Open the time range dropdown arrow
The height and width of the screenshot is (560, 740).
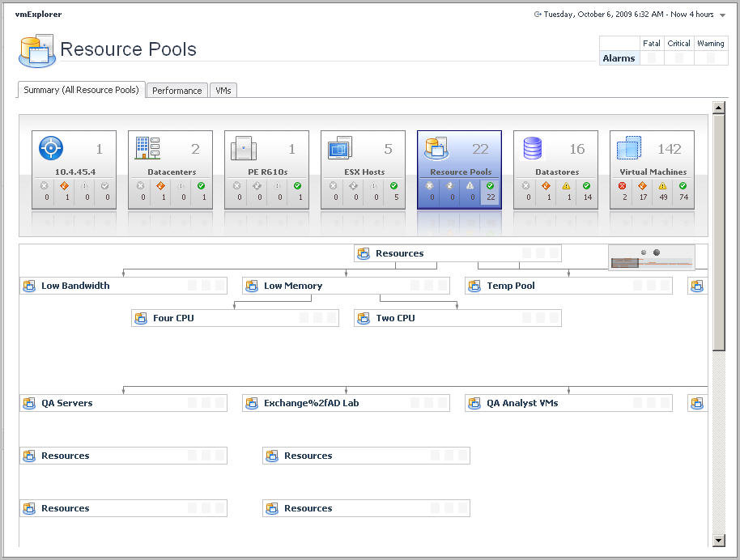pos(722,15)
